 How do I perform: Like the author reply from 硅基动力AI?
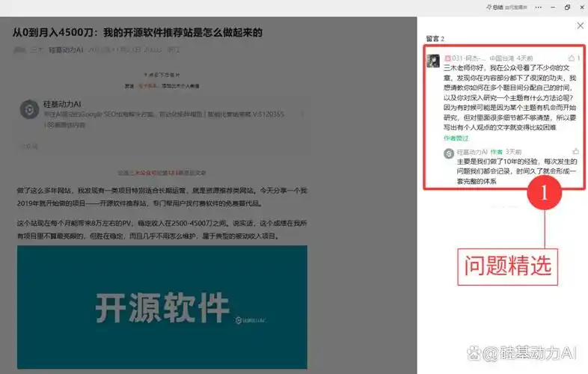[x=575, y=152]
